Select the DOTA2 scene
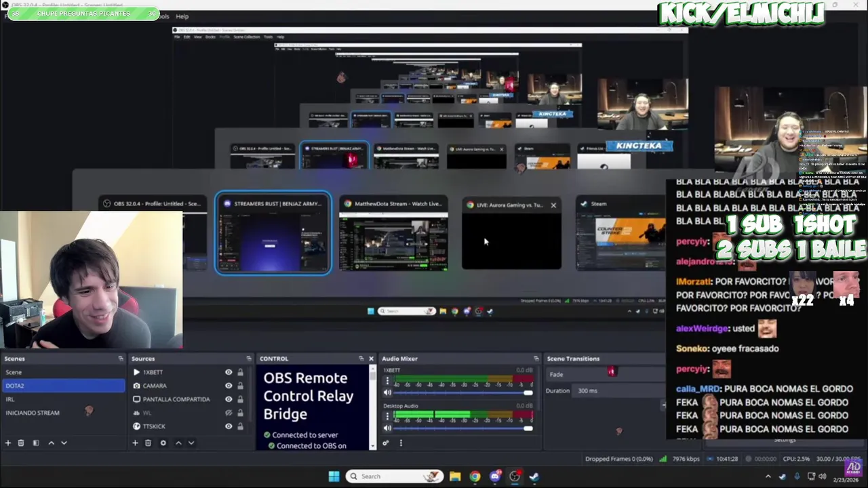The width and height of the screenshot is (868, 488). coord(63,386)
